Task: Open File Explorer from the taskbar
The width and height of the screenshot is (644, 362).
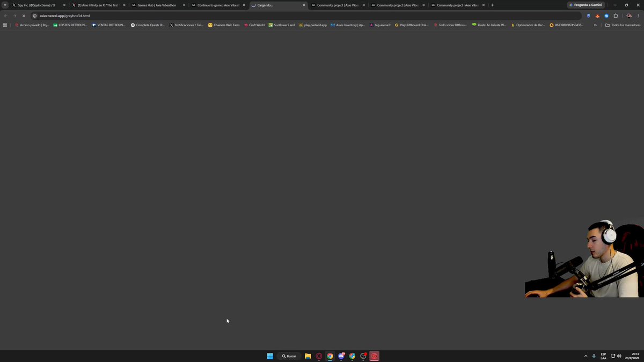Action: tap(308, 356)
